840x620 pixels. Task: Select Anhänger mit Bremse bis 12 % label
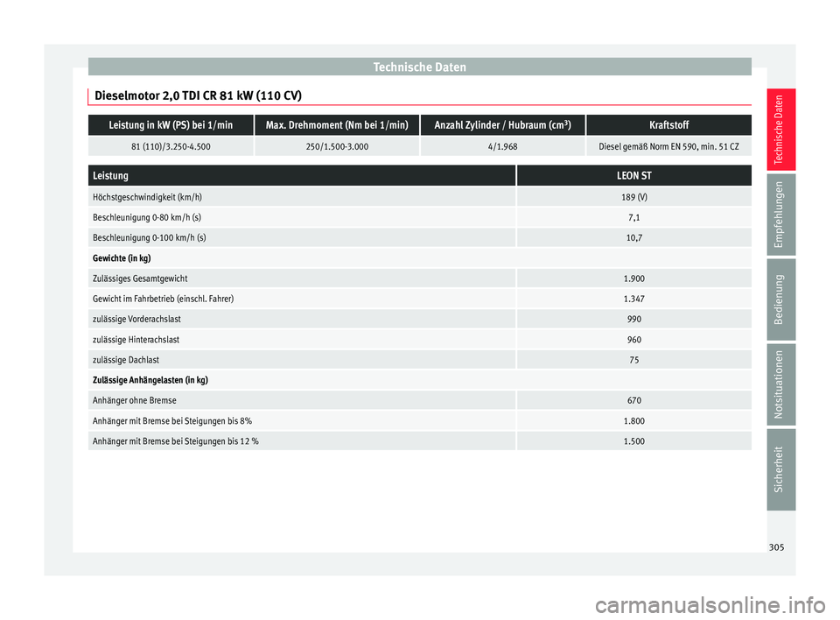[x=176, y=441]
